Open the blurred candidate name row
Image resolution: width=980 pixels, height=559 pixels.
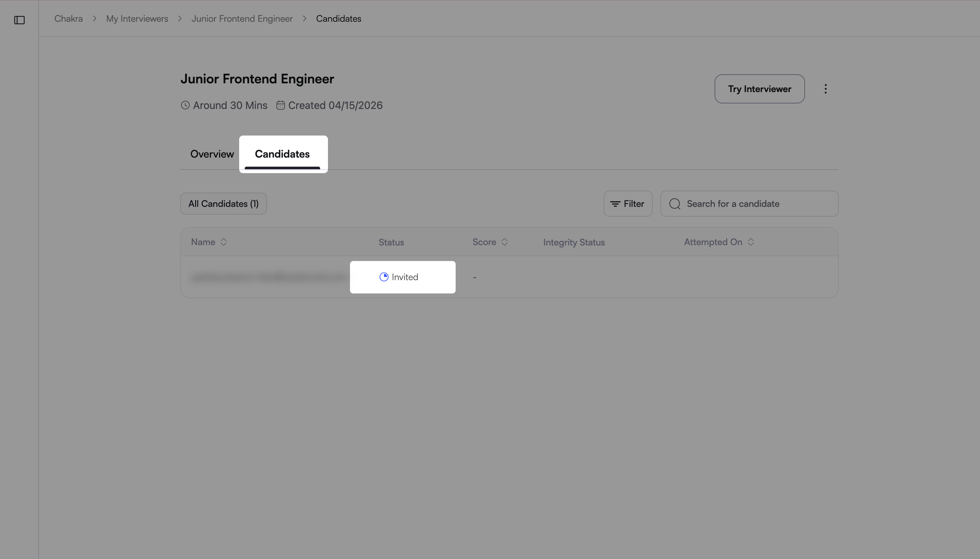(269, 277)
